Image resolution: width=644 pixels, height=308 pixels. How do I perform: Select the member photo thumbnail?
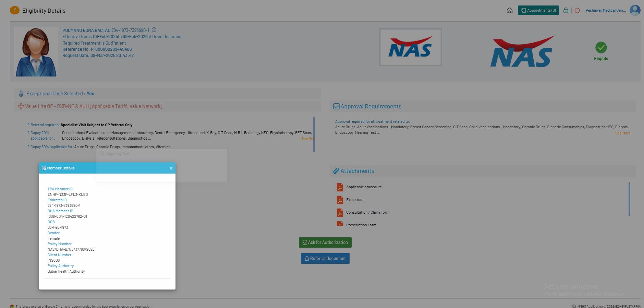point(36,52)
